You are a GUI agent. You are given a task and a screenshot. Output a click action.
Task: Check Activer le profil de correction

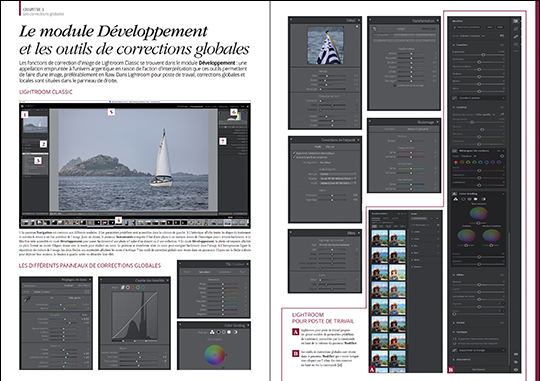294,157
